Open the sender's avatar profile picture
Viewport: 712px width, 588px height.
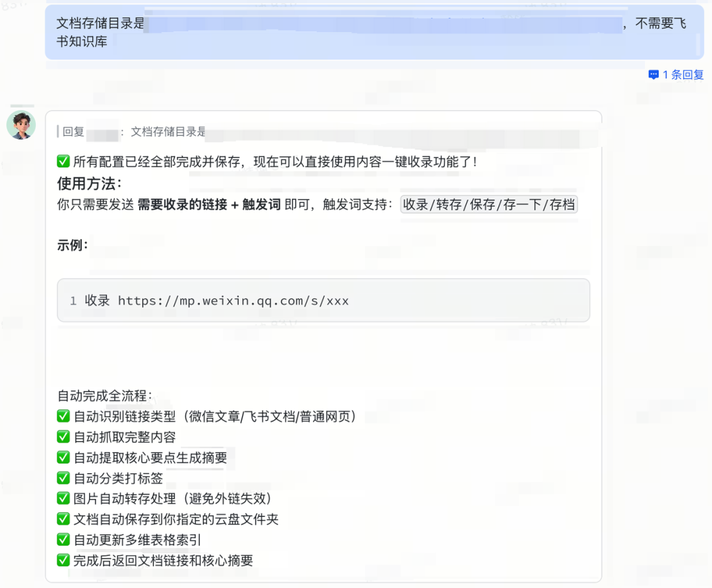point(21,125)
